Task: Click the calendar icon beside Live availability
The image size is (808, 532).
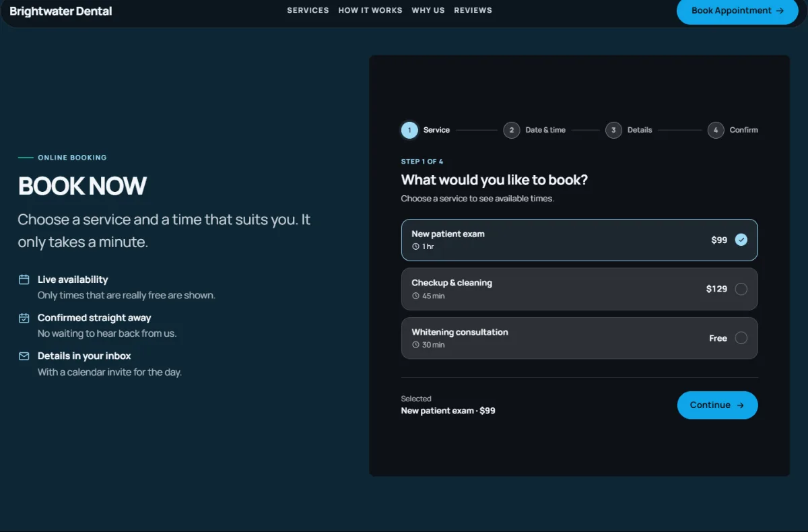Action: pos(24,279)
